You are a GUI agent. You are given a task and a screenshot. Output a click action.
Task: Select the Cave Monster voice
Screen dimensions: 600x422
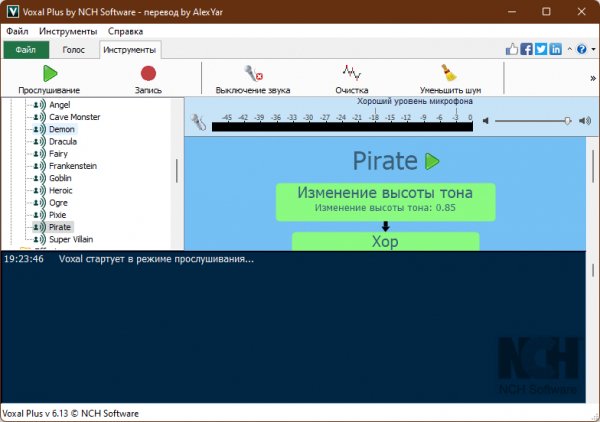pos(75,117)
